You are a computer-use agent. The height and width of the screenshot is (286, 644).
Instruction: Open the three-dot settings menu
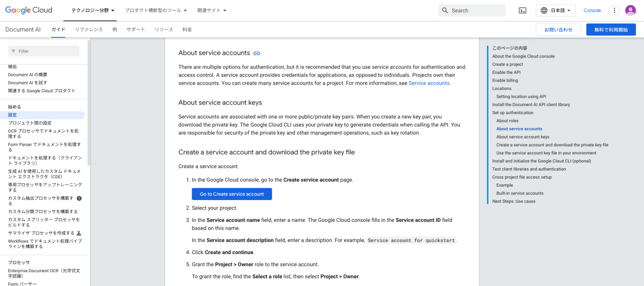[614, 10]
